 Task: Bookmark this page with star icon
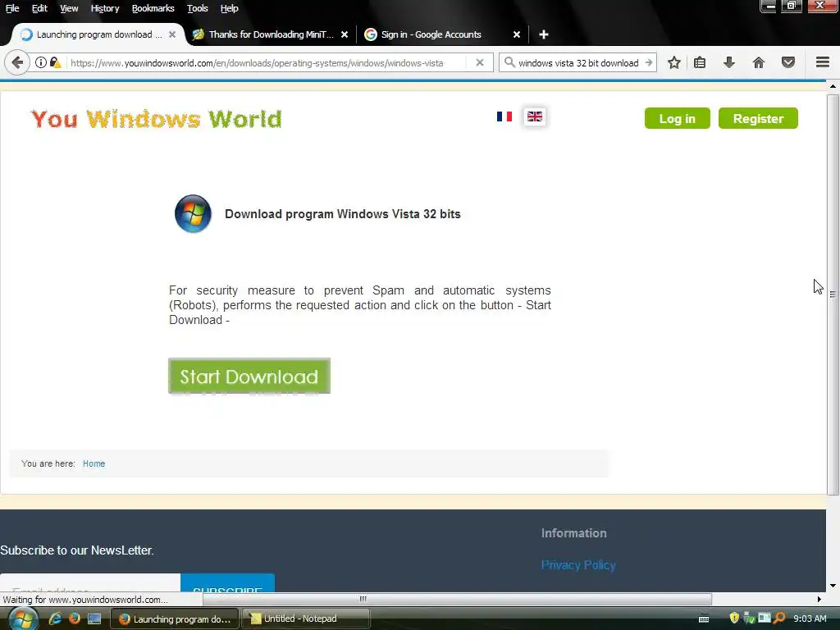[x=674, y=62]
